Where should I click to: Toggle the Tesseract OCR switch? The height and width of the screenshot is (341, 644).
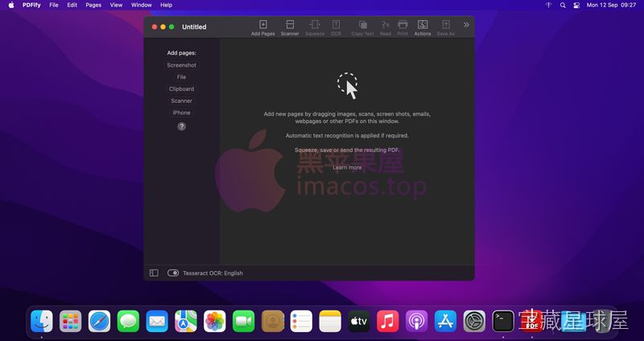(173, 273)
